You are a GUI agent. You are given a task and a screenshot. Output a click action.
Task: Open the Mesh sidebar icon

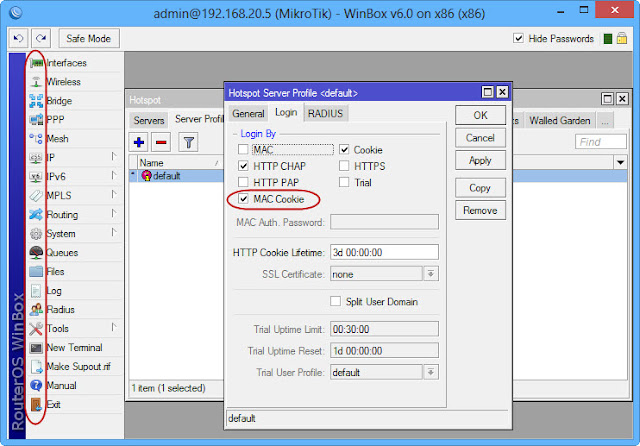pos(36,139)
